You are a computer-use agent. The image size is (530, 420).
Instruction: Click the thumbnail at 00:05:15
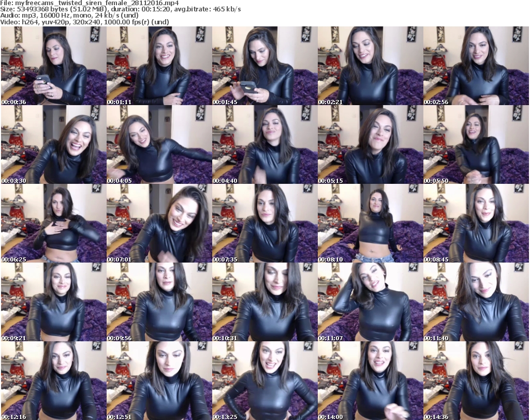pos(370,144)
